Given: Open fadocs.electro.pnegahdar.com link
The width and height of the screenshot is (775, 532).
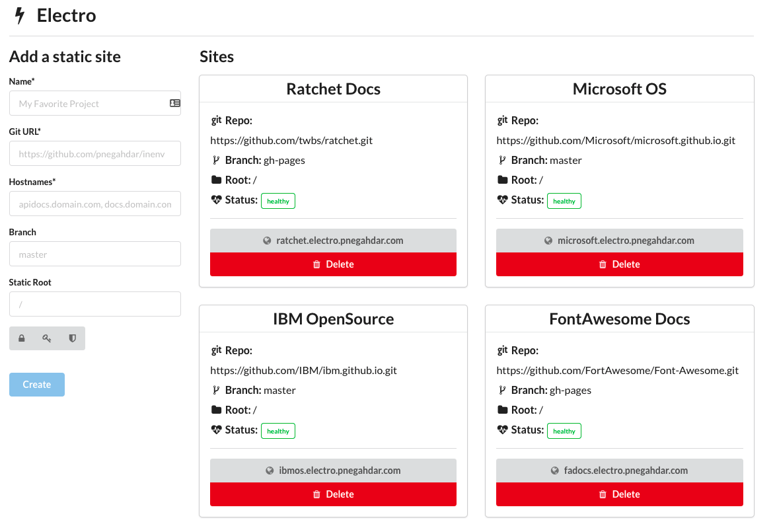Looking at the screenshot, I should (x=619, y=471).
